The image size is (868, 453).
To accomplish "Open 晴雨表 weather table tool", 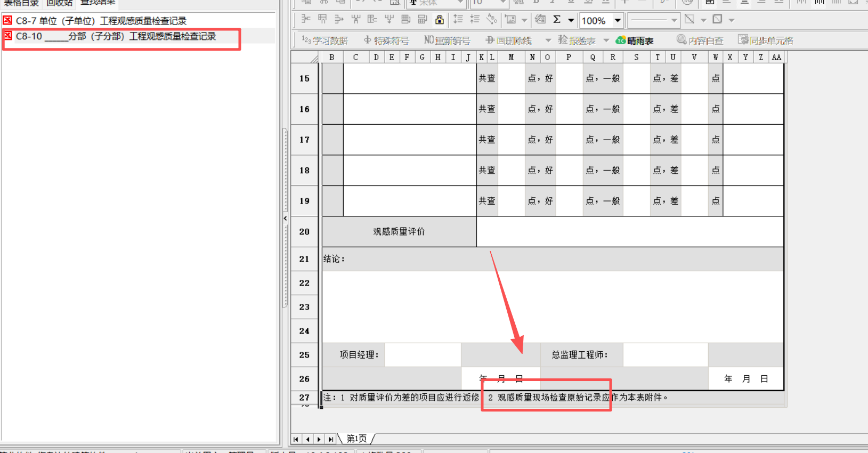I will pos(635,41).
